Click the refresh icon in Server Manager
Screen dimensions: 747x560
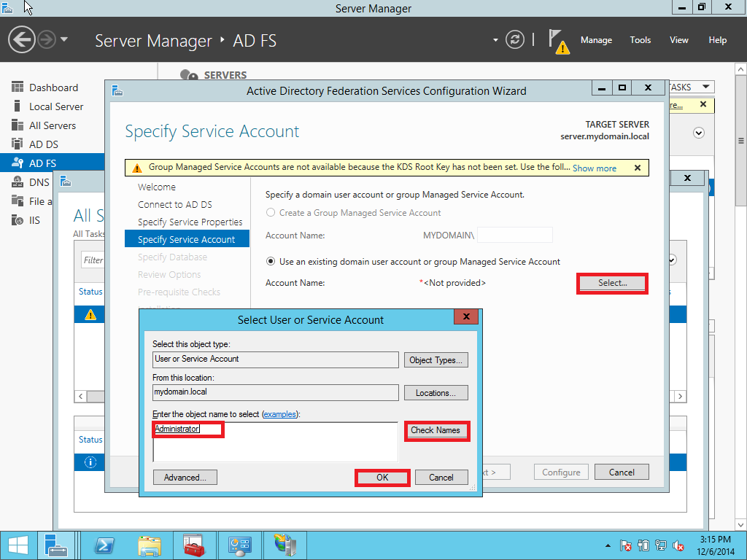tap(515, 39)
